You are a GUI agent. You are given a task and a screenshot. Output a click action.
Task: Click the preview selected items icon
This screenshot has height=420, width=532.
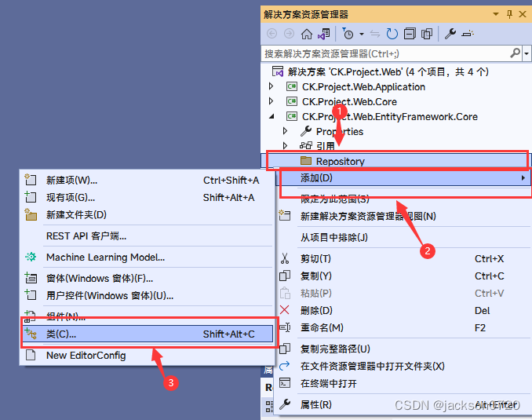coord(468,34)
